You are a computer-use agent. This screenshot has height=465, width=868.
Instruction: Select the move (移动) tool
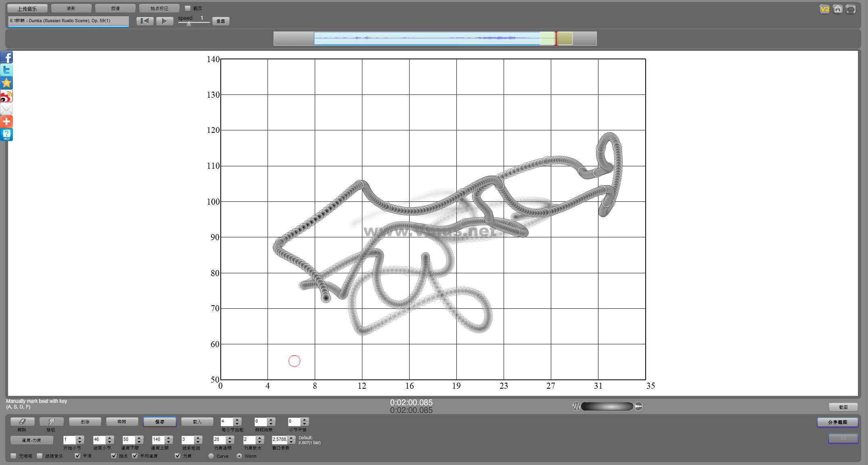pyautogui.click(x=51, y=421)
